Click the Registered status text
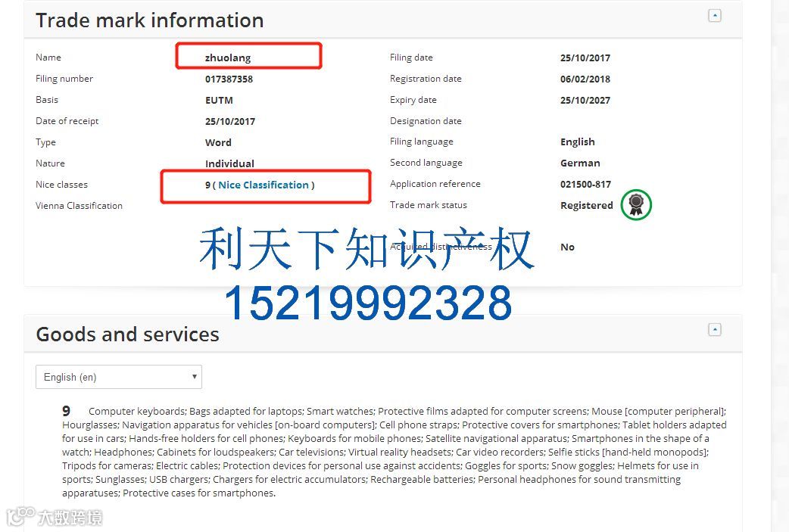This screenshot has width=789, height=532. point(587,205)
